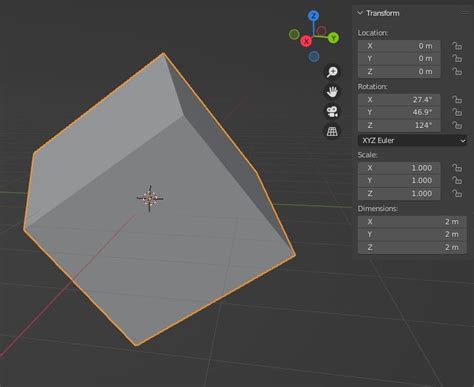474x387 pixels.
Task: Click the Rotation X field showing 27.4°
Action: (x=399, y=99)
